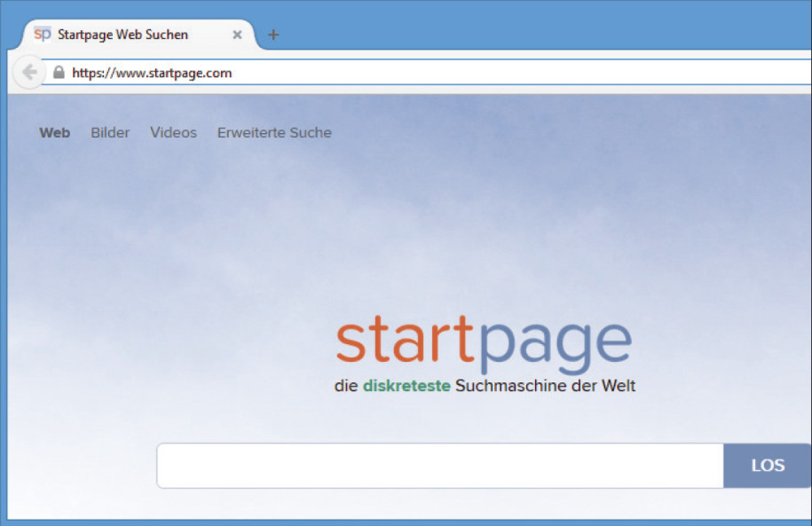Click the padlock site security icon
The width and height of the screenshot is (812, 526).
coord(59,73)
